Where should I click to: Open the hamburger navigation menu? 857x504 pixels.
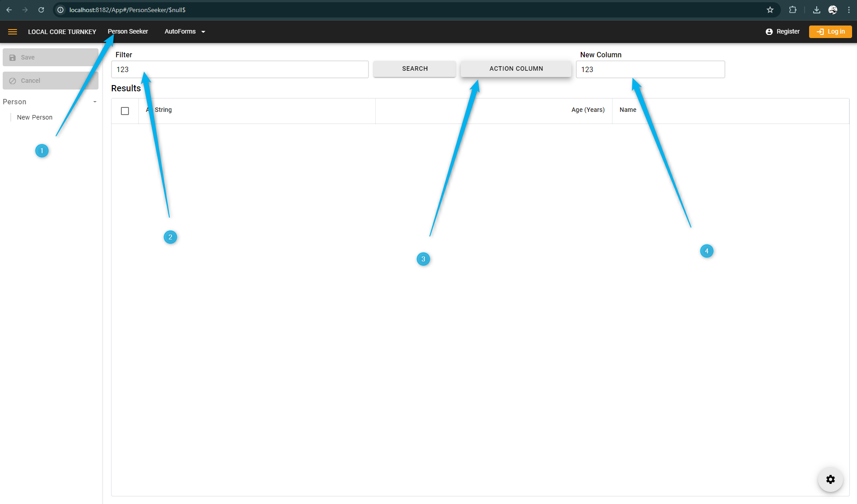click(x=13, y=32)
